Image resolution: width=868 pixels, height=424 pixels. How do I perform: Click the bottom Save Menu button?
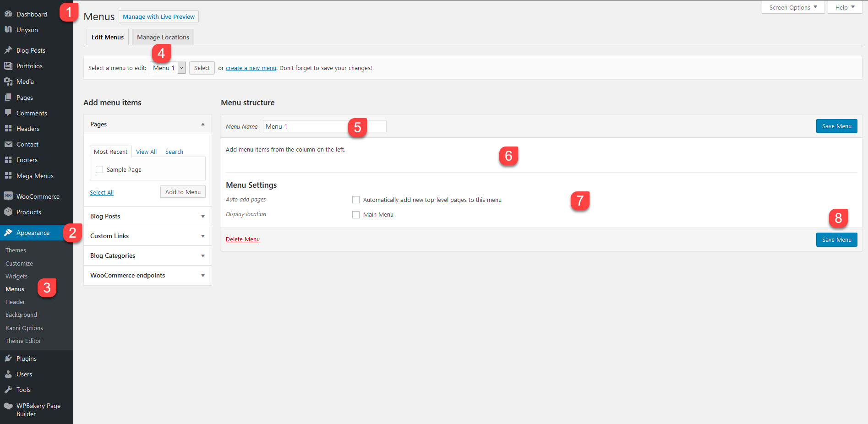click(836, 239)
